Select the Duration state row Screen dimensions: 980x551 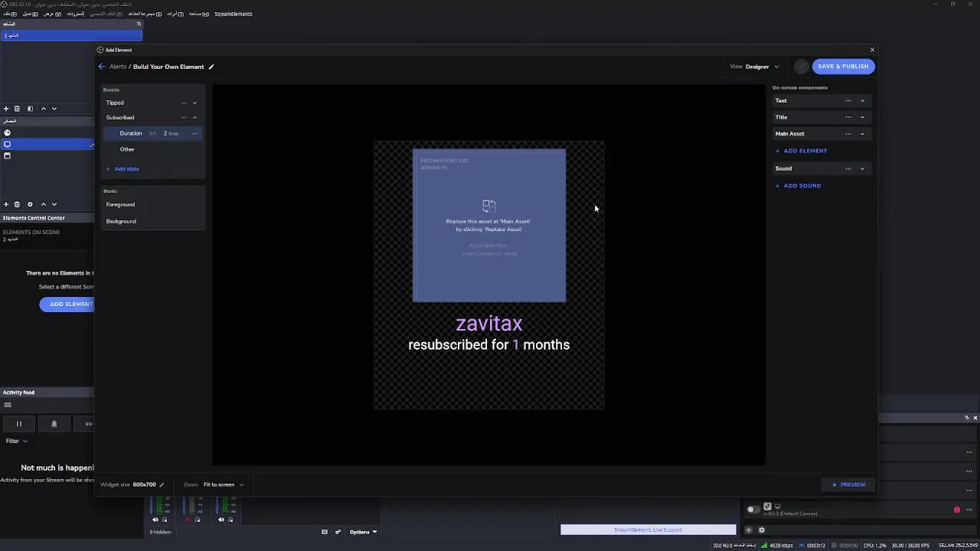coord(153,134)
